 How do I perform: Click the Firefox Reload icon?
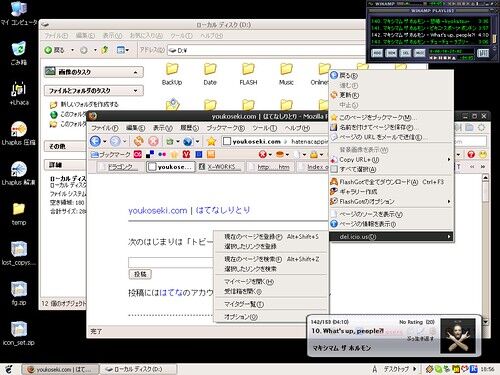138,141
